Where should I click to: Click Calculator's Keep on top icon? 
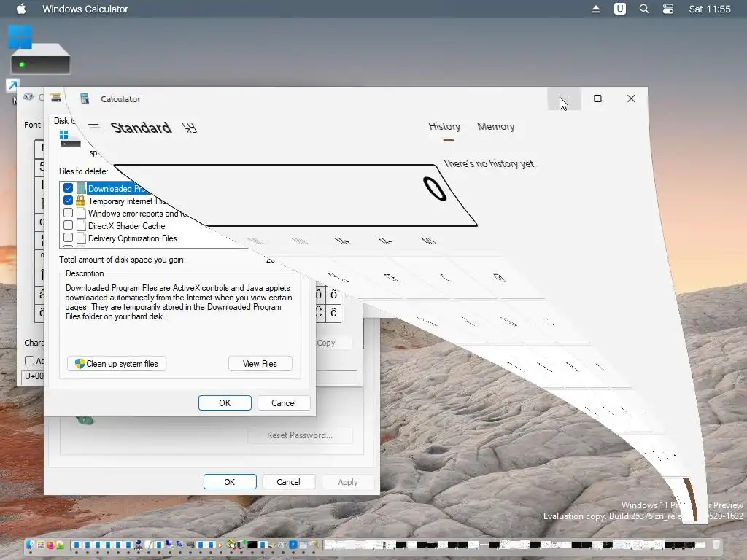click(x=189, y=128)
